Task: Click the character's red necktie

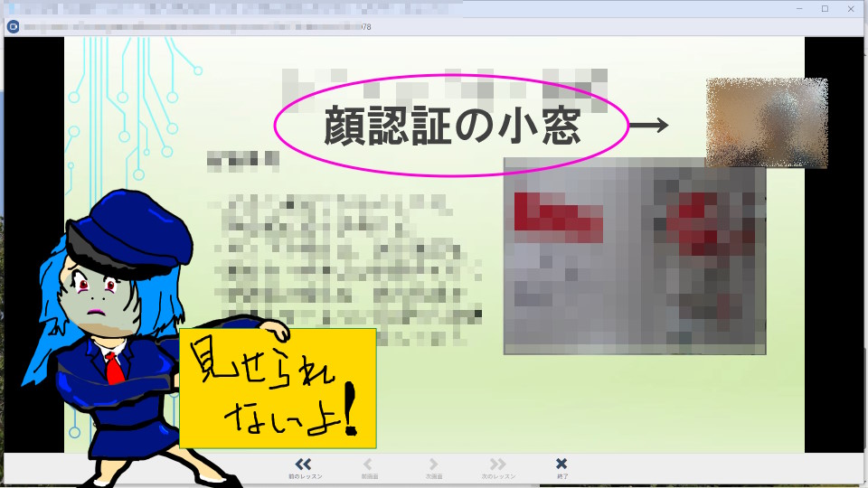Action: tap(111, 367)
